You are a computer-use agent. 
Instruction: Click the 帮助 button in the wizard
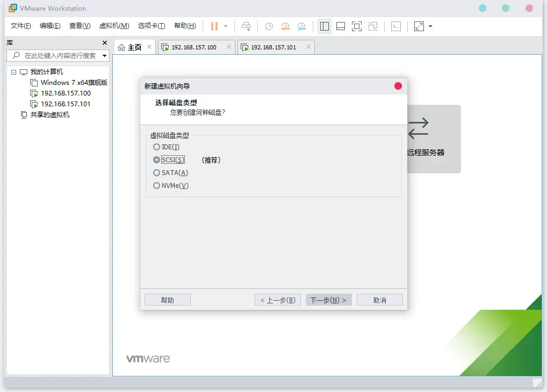click(168, 300)
